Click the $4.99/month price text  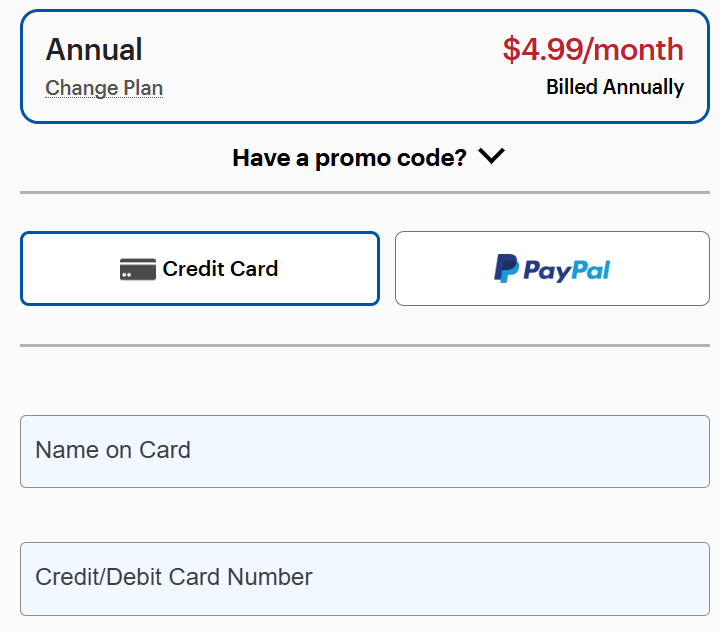click(593, 50)
